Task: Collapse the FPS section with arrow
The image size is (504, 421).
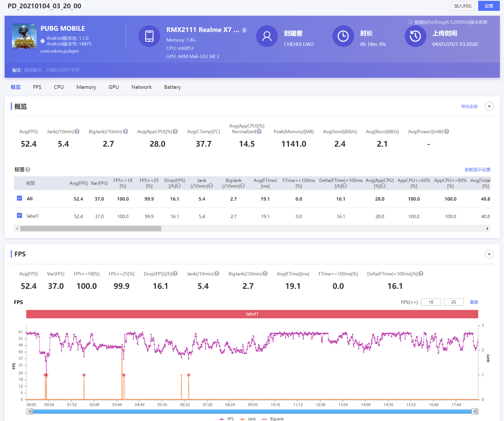Action: pyautogui.click(x=489, y=254)
